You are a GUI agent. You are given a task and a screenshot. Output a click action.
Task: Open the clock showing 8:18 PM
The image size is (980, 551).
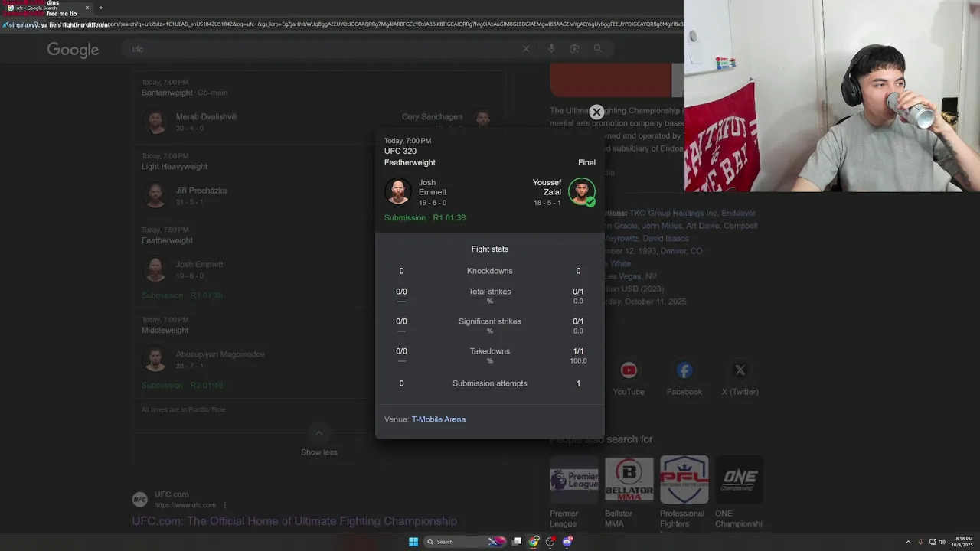[962, 542]
